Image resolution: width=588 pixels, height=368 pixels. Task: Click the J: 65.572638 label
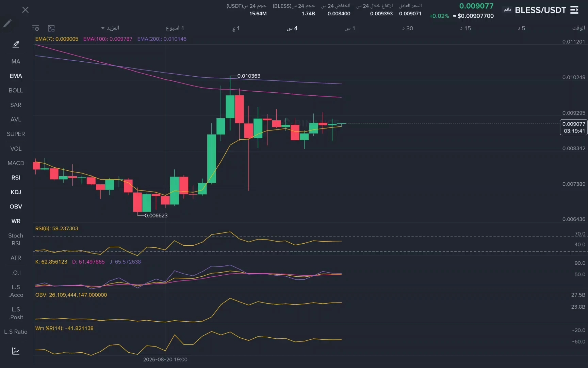pyautogui.click(x=125, y=262)
